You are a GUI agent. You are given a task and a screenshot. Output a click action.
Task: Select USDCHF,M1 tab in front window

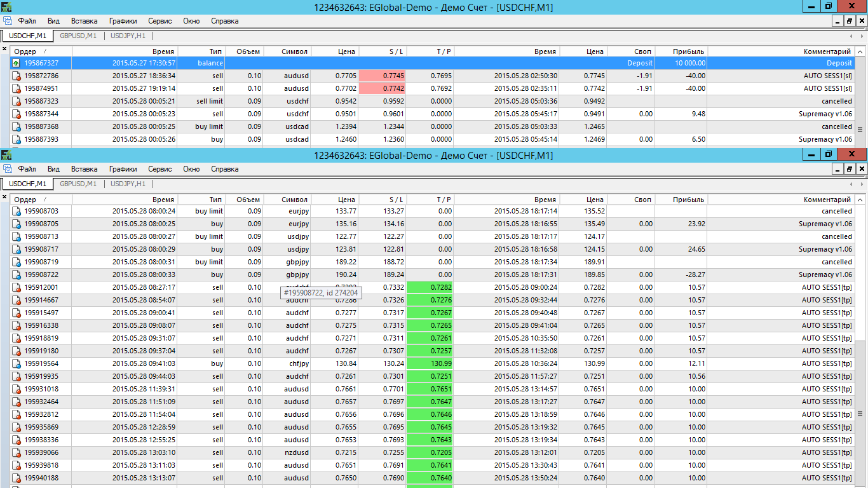pos(27,184)
